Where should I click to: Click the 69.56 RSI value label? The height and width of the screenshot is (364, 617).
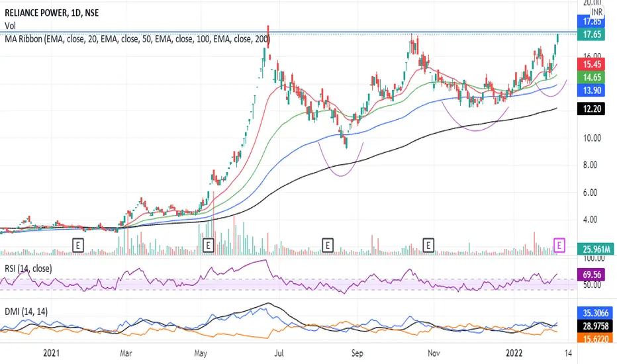coord(591,274)
